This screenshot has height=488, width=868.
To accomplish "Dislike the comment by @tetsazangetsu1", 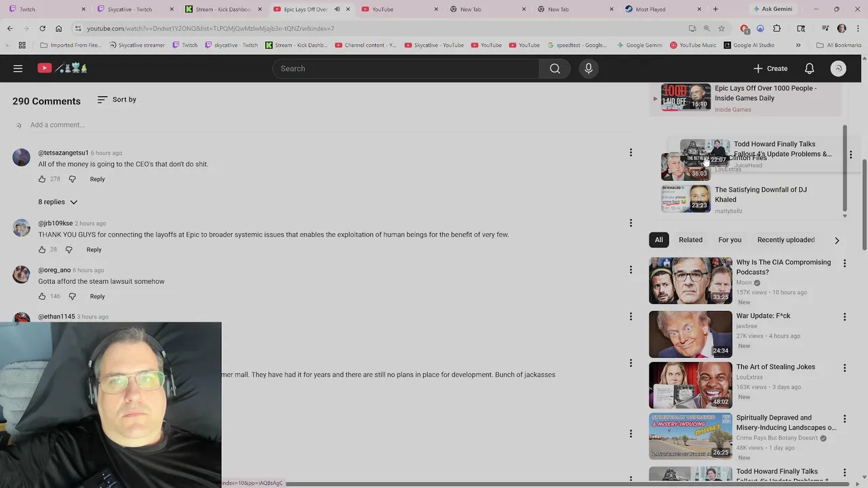I will pos(73,179).
